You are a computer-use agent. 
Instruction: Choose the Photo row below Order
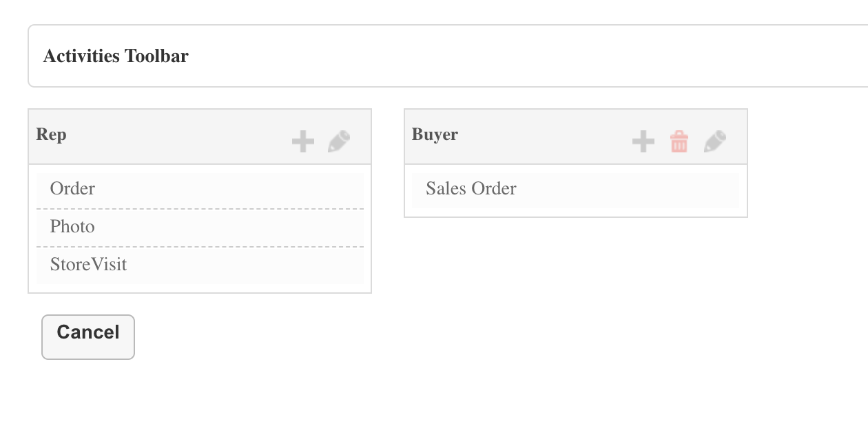(x=200, y=228)
